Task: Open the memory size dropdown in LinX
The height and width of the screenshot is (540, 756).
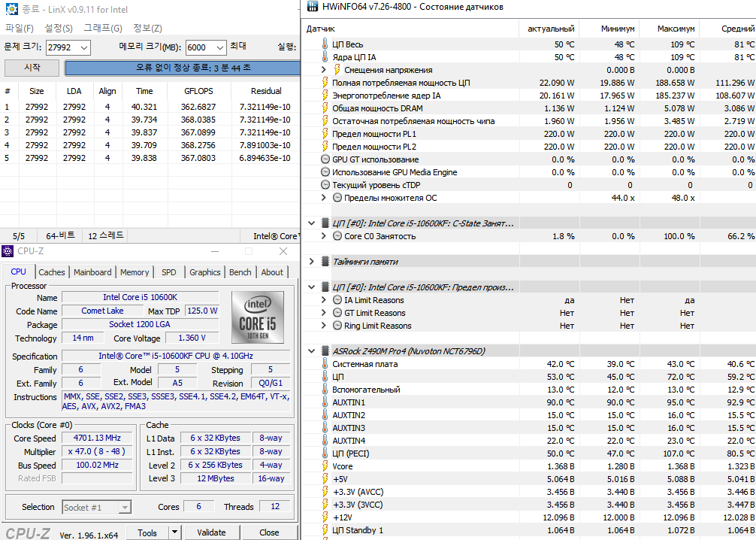Action: click(220, 48)
